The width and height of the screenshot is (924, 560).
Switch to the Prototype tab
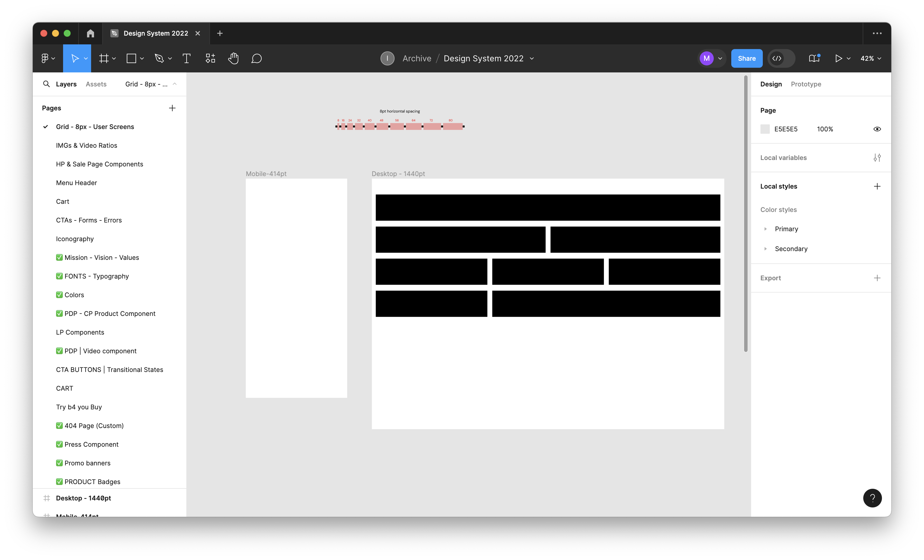pyautogui.click(x=806, y=84)
